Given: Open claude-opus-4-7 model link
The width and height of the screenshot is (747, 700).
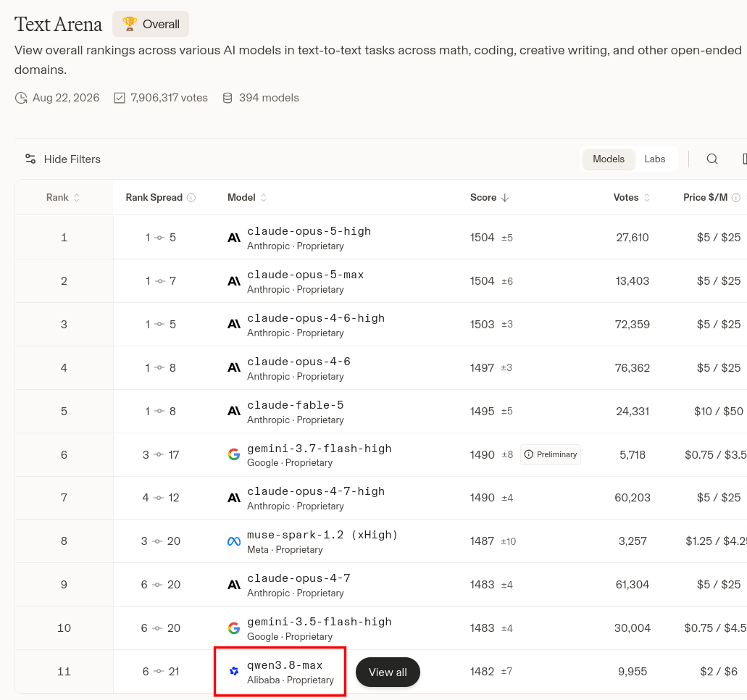Looking at the screenshot, I should (299, 578).
